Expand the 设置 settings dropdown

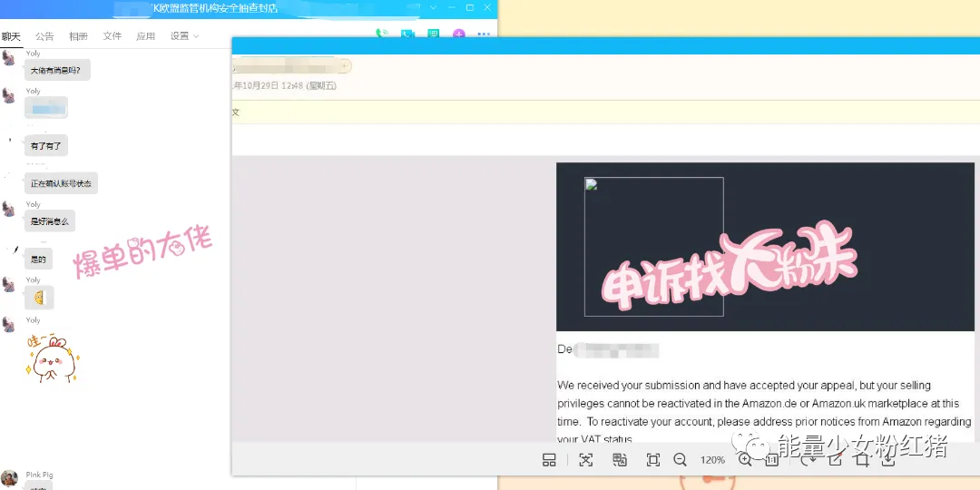184,36
